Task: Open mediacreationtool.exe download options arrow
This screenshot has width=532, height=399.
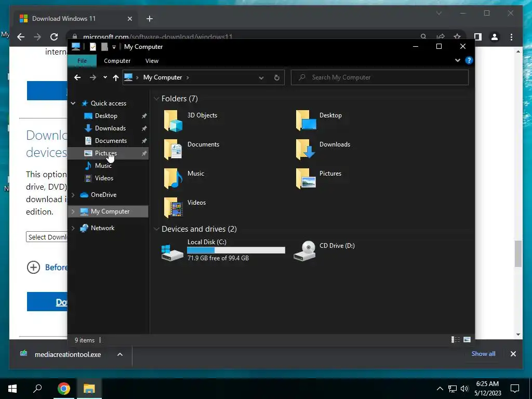Action: (x=120, y=354)
